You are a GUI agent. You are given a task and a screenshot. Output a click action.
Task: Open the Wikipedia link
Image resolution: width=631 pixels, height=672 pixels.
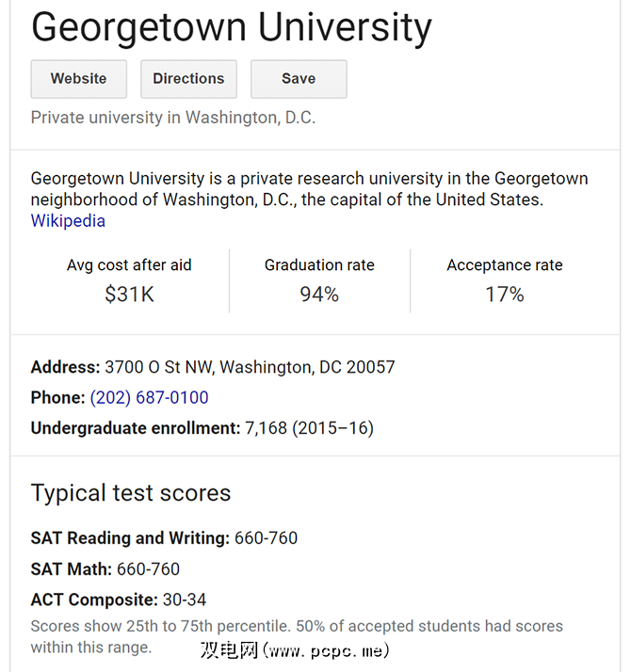[x=68, y=221]
